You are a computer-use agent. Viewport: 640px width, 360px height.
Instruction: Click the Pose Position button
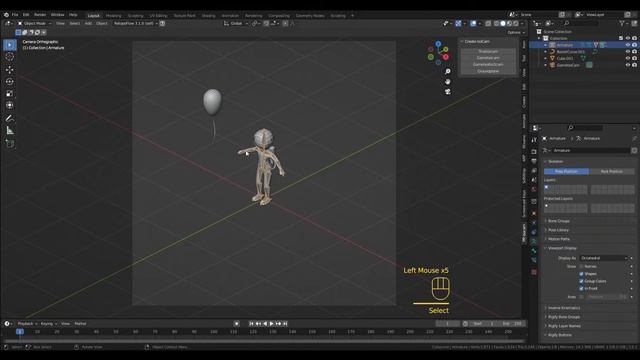point(566,171)
